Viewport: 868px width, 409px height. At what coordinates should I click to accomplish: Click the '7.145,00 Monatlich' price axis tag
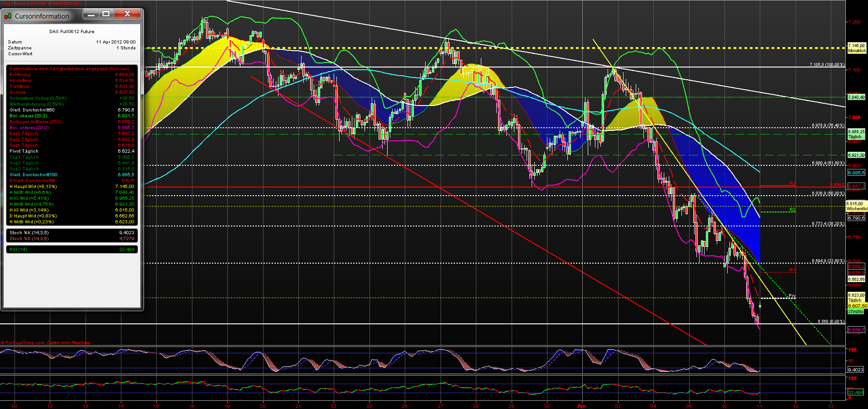tap(857, 48)
